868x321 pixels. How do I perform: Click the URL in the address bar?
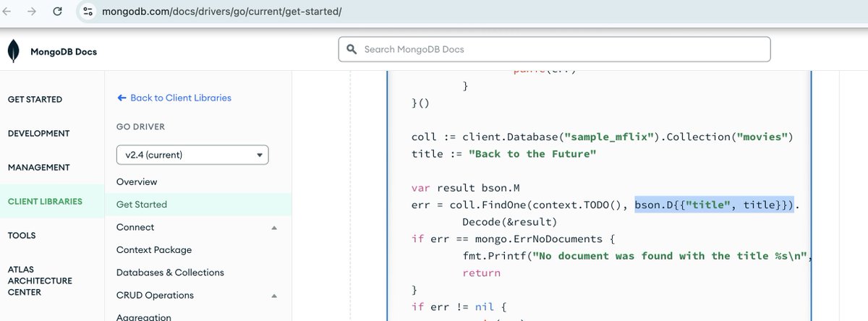(221, 12)
